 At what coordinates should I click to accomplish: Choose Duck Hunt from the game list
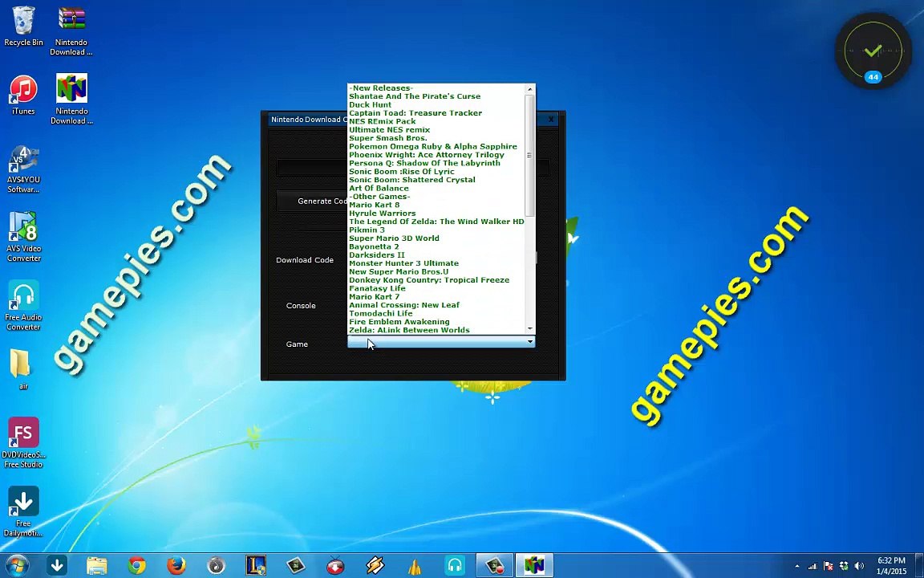click(370, 104)
